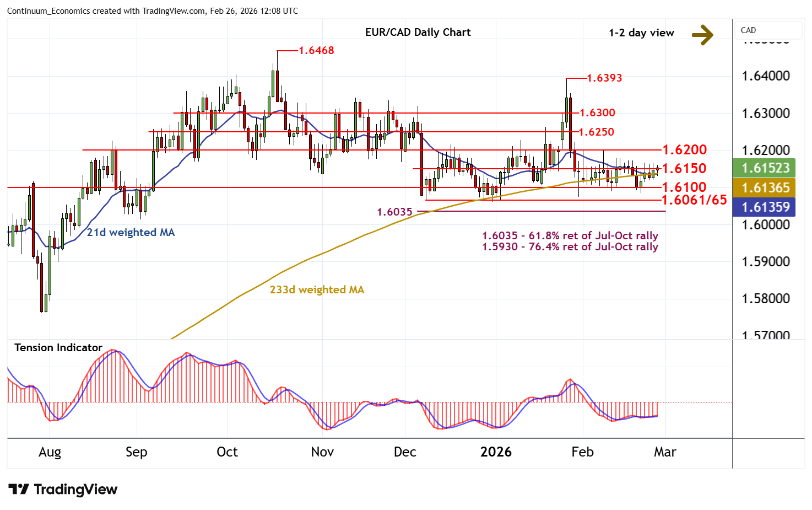Click the 1-2 day view label
Screen dimensions: 812x510
pos(641,33)
